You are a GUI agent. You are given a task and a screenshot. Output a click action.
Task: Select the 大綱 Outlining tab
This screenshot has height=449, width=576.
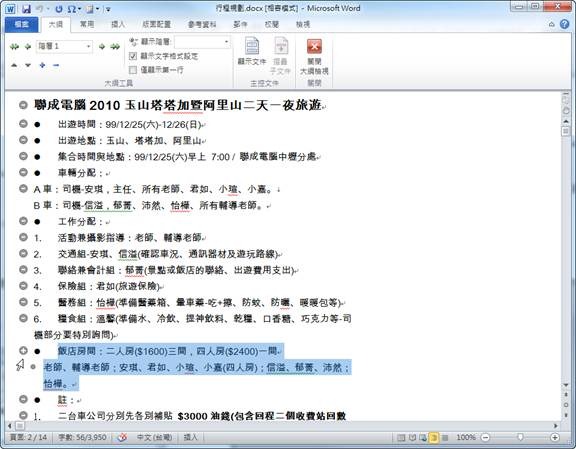[x=55, y=24]
